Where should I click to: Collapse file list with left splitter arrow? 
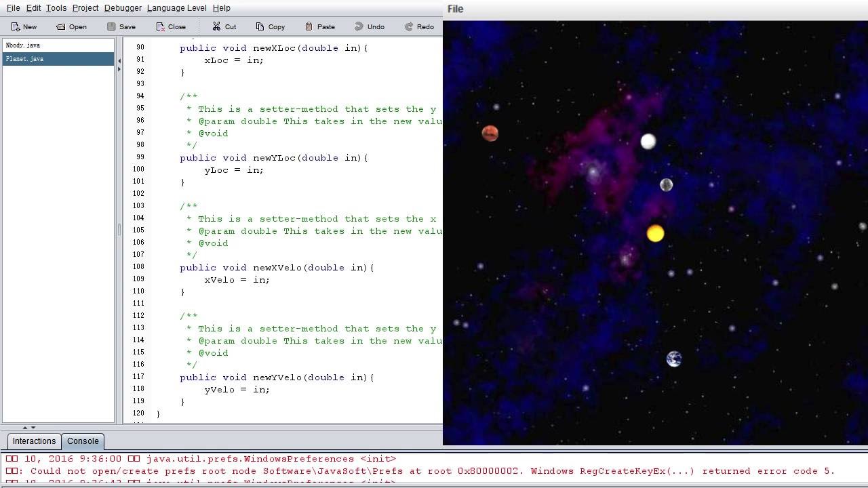119,61
